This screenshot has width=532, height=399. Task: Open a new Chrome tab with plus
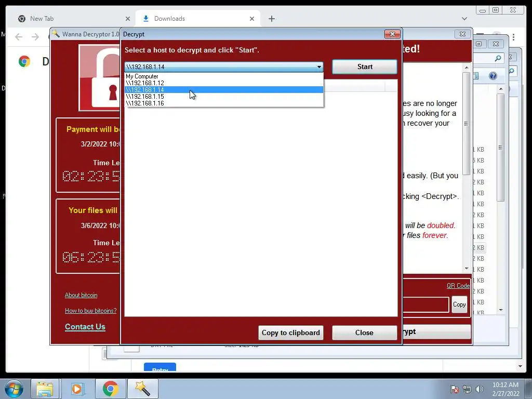[x=271, y=19]
